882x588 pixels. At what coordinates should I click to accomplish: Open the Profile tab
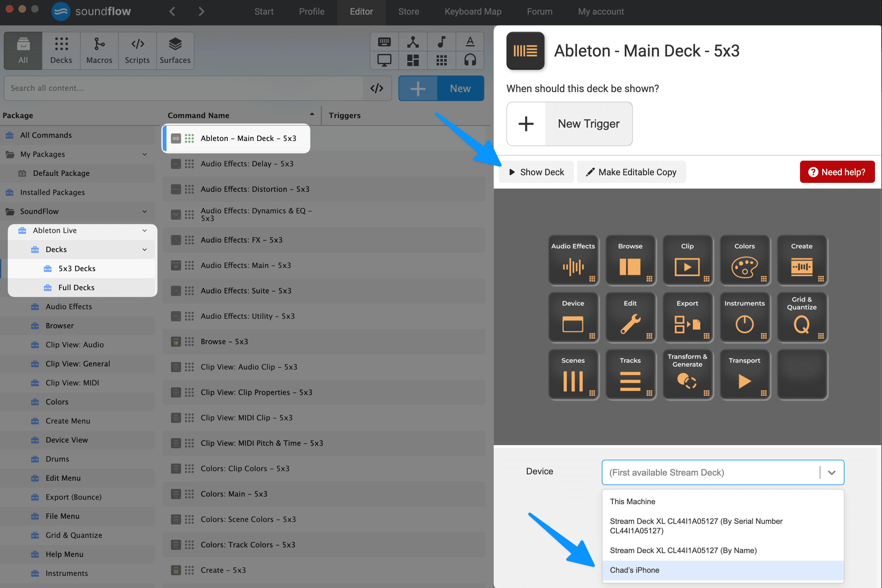click(x=312, y=12)
